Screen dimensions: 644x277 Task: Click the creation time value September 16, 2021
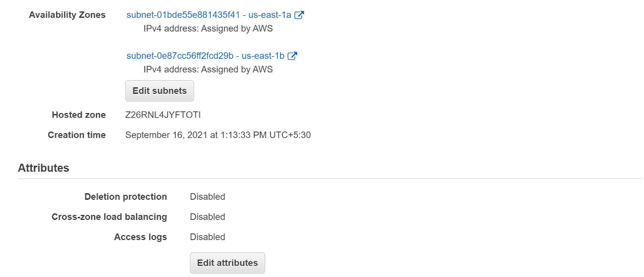[218, 135]
